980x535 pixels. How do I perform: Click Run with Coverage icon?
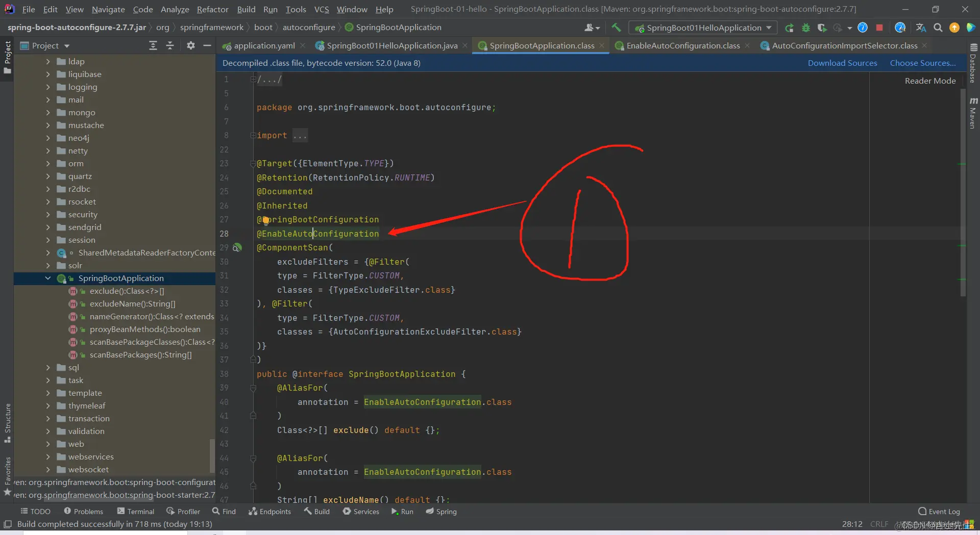[822, 28]
